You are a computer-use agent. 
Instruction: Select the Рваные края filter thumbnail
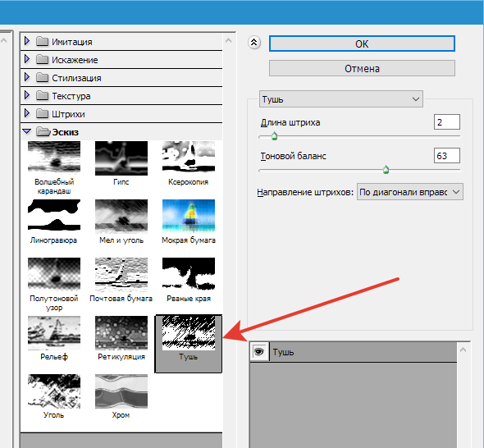coord(189,273)
